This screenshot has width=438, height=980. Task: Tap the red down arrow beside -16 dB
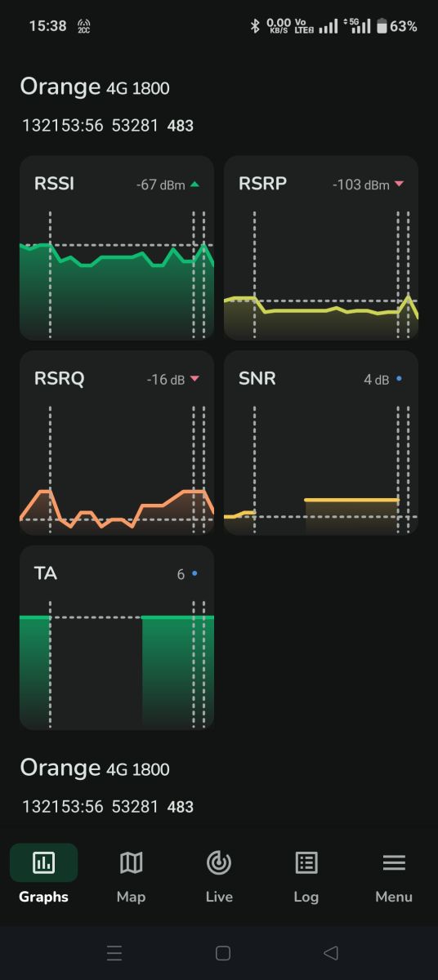[194, 379]
